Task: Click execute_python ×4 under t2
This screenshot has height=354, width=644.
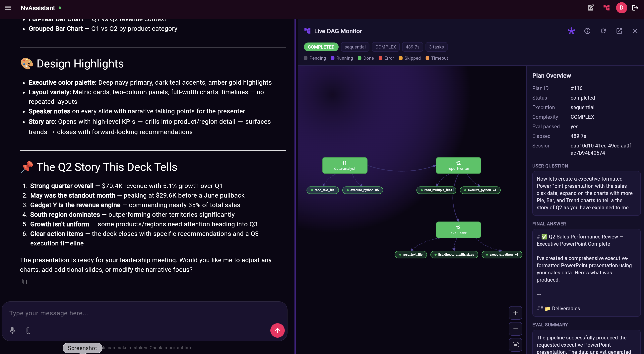Action: [x=480, y=190]
